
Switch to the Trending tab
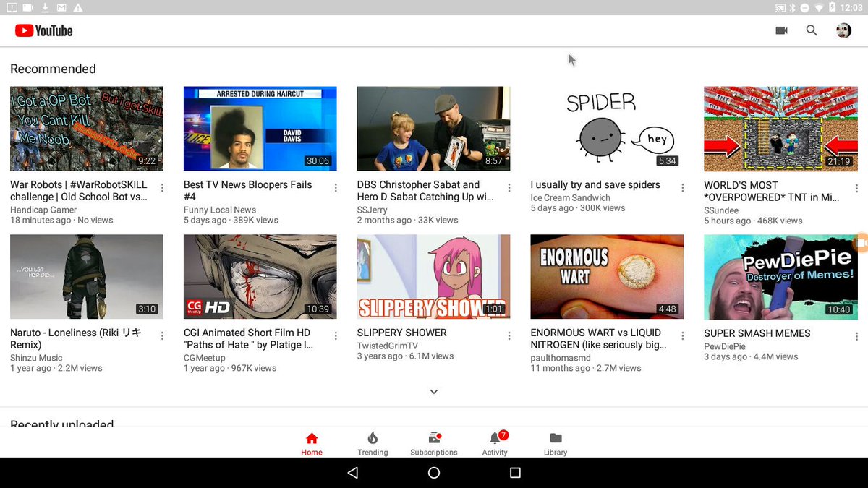[x=373, y=444]
